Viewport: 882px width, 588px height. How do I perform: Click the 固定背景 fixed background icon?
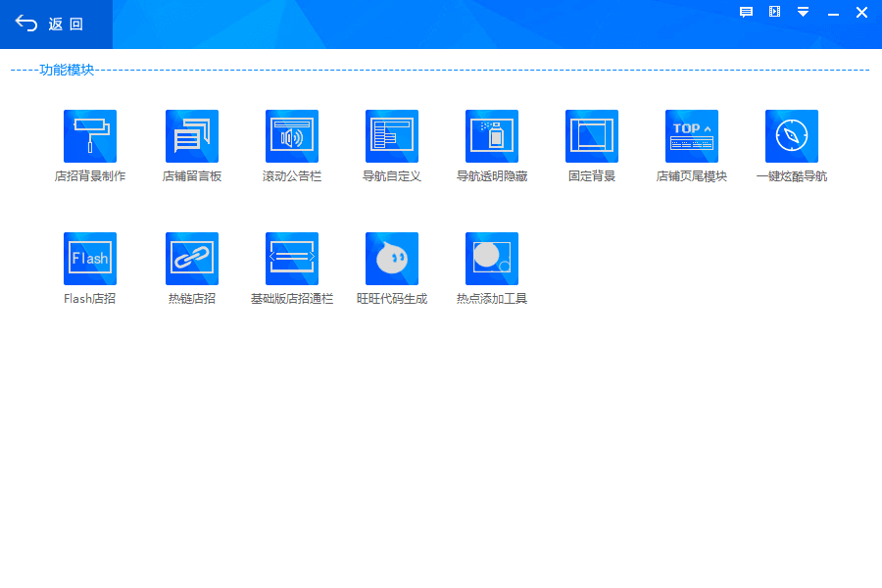[592, 136]
